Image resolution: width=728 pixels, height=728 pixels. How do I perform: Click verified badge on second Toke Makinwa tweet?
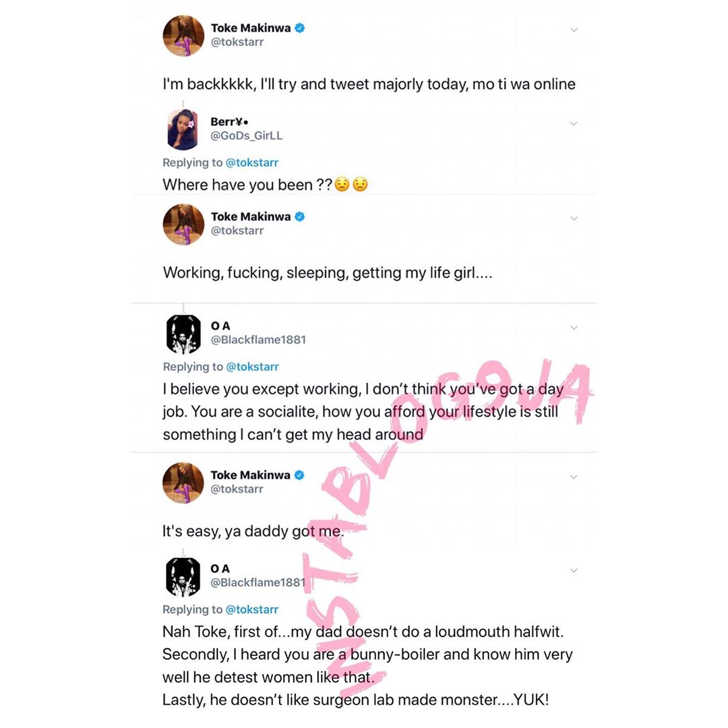300,216
